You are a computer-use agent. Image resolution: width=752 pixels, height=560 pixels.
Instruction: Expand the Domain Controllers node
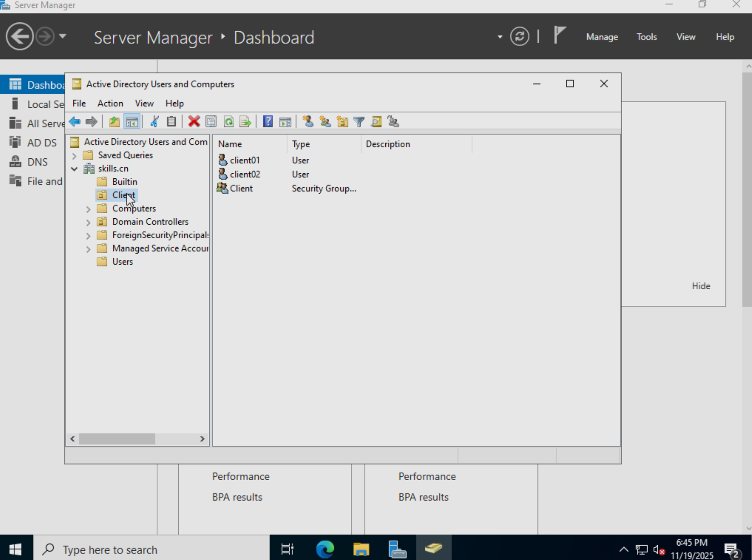[88, 222]
